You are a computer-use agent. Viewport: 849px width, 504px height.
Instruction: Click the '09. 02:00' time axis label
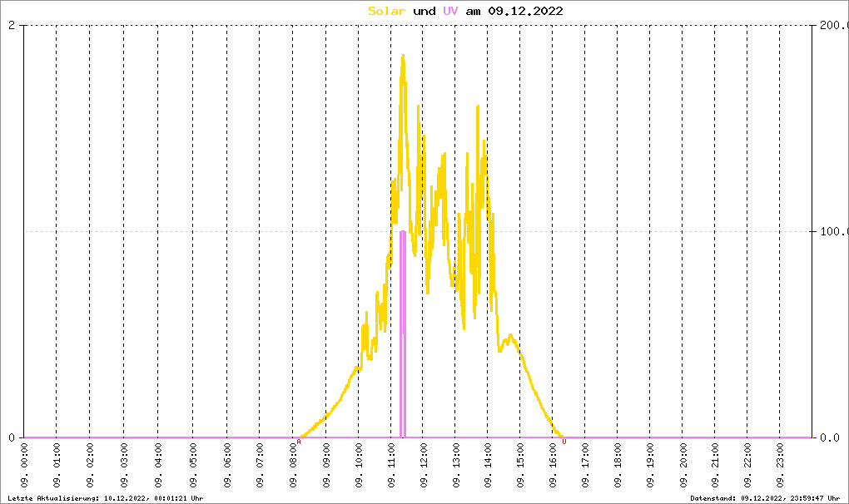(90, 465)
